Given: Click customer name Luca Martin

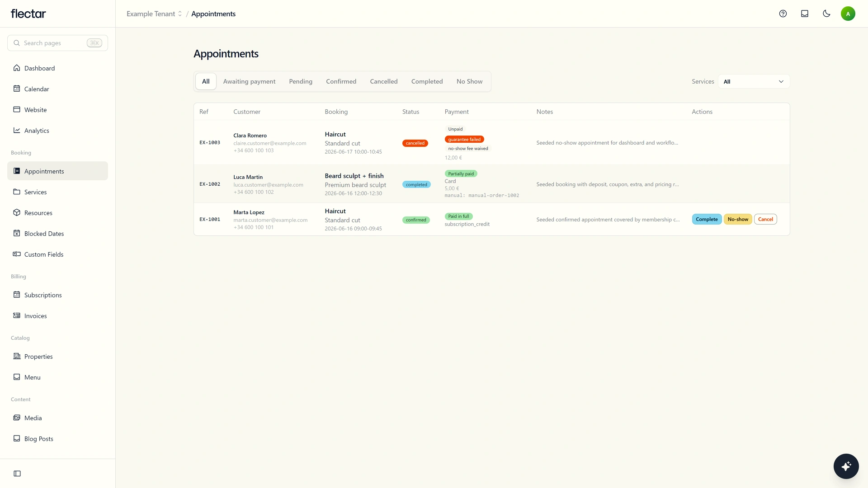Looking at the screenshot, I should click(248, 177).
